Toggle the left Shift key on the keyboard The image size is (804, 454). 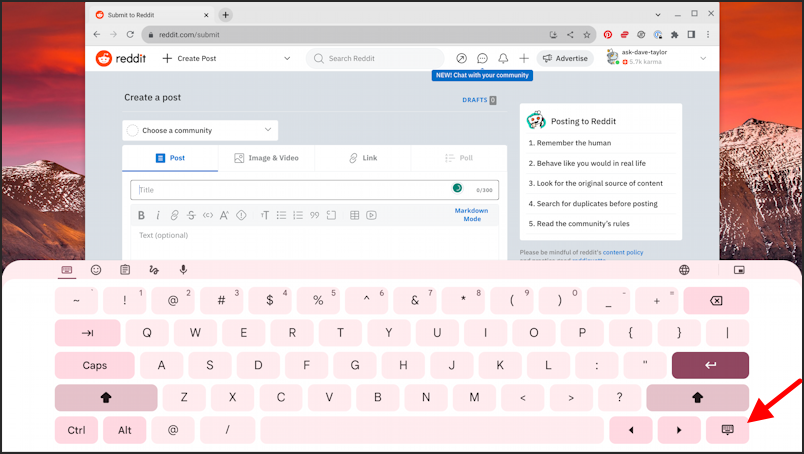[x=105, y=398]
